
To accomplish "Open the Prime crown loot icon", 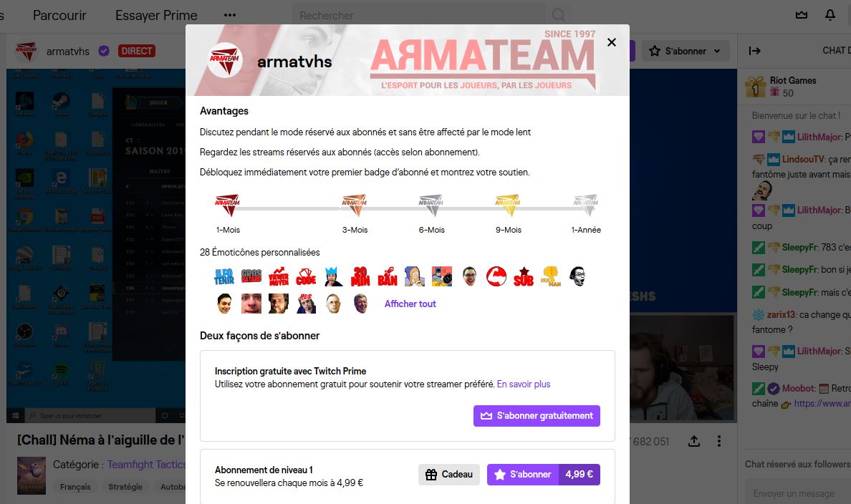I will [802, 15].
